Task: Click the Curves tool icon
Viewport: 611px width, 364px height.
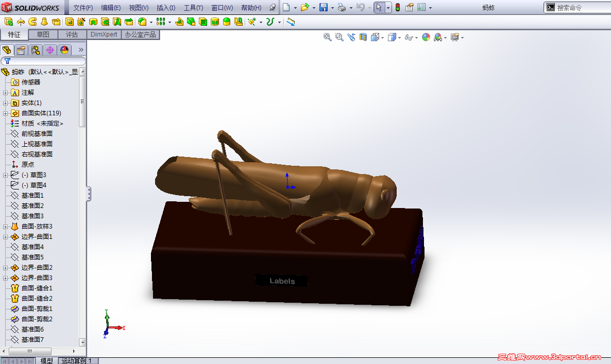Action: click(270, 22)
